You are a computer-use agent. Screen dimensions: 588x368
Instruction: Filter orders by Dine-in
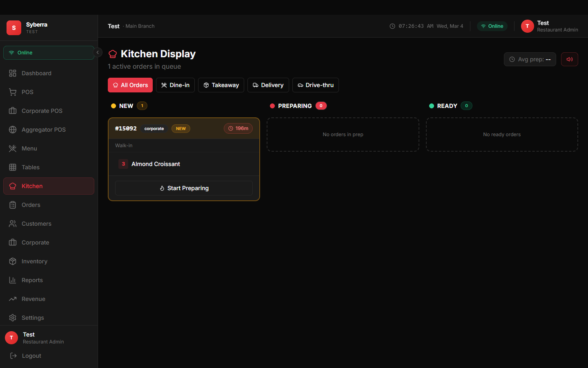pyautogui.click(x=175, y=85)
